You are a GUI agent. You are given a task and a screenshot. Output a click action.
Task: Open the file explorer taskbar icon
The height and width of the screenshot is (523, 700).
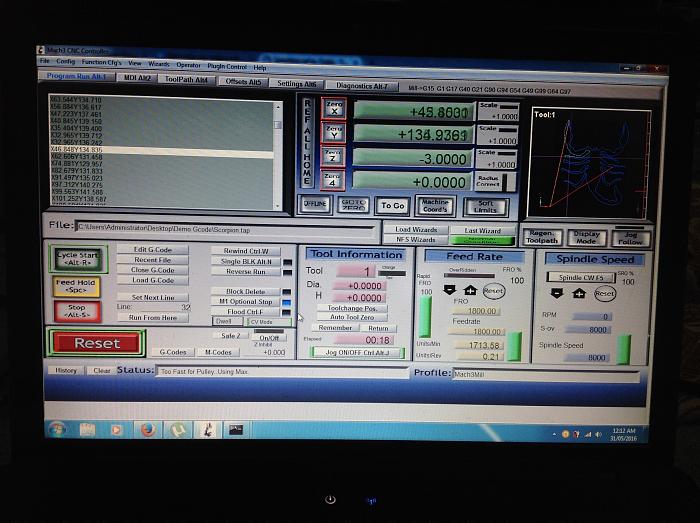click(87, 430)
